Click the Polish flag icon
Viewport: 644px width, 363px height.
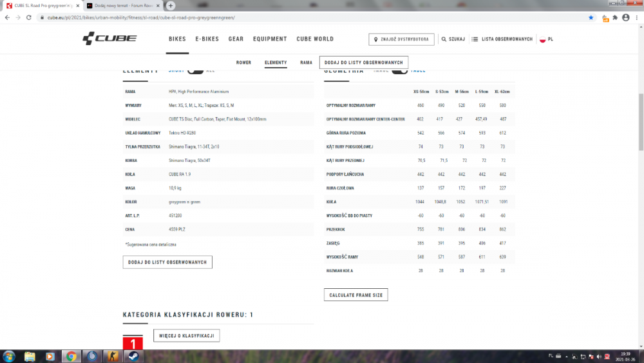pyautogui.click(x=542, y=39)
